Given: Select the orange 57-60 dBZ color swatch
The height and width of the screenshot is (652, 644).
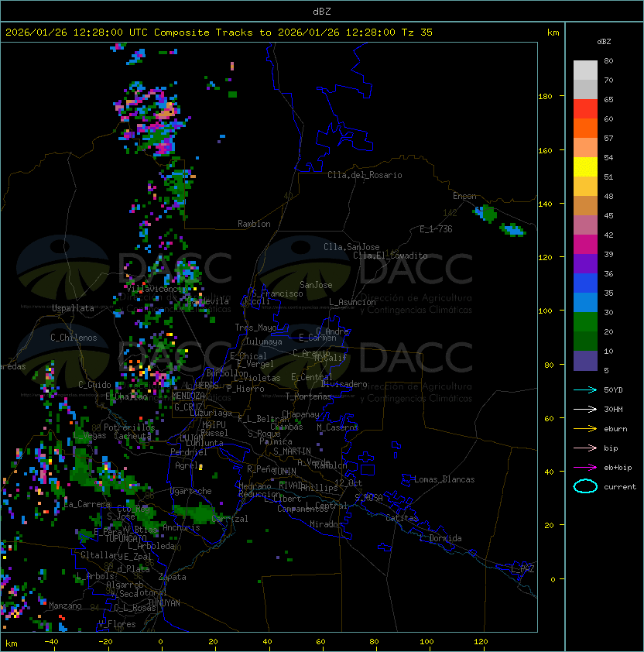Looking at the screenshot, I should 585,129.
